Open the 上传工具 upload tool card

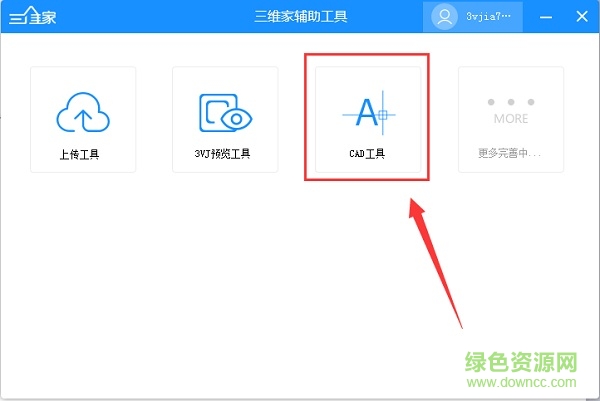(x=83, y=119)
